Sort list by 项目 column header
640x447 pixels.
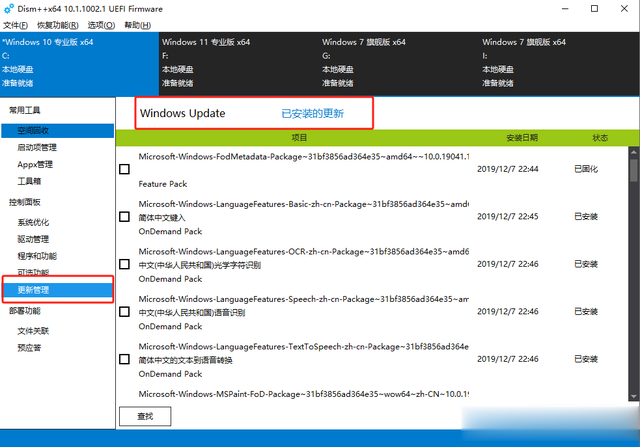coord(299,138)
